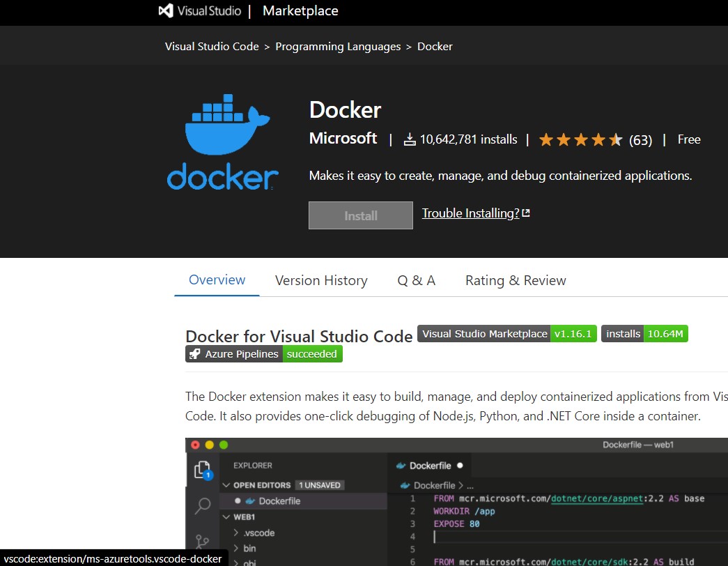Collapse the WEB1 folder chevron

click(x=226, y=517)
